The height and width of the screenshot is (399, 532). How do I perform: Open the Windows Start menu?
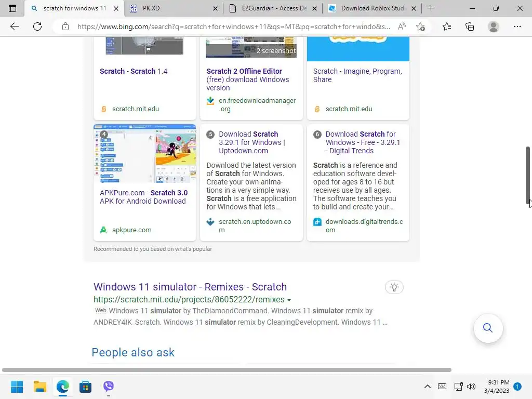pos(17,387)
